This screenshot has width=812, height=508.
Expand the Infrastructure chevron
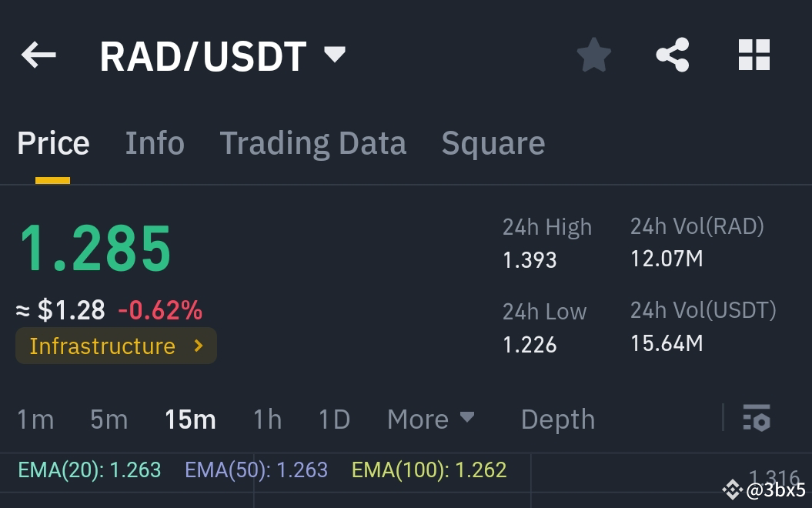coord(198,346)
